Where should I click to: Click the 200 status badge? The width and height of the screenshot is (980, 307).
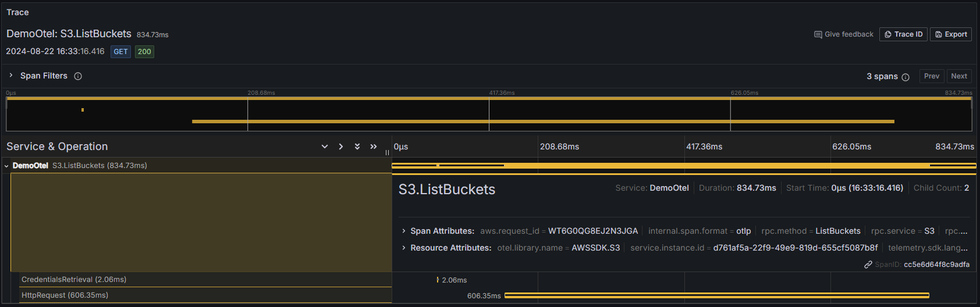click(x=144, y=52)
